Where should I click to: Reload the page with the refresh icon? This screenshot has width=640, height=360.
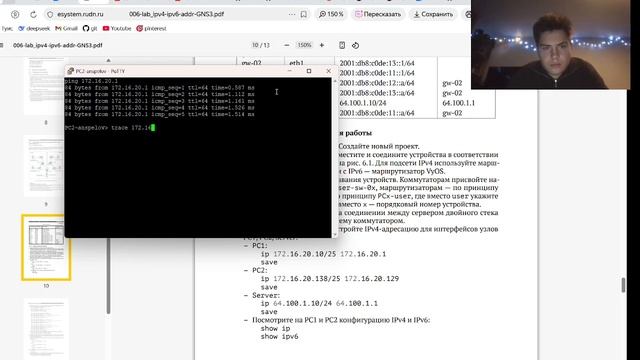[33, 14]
